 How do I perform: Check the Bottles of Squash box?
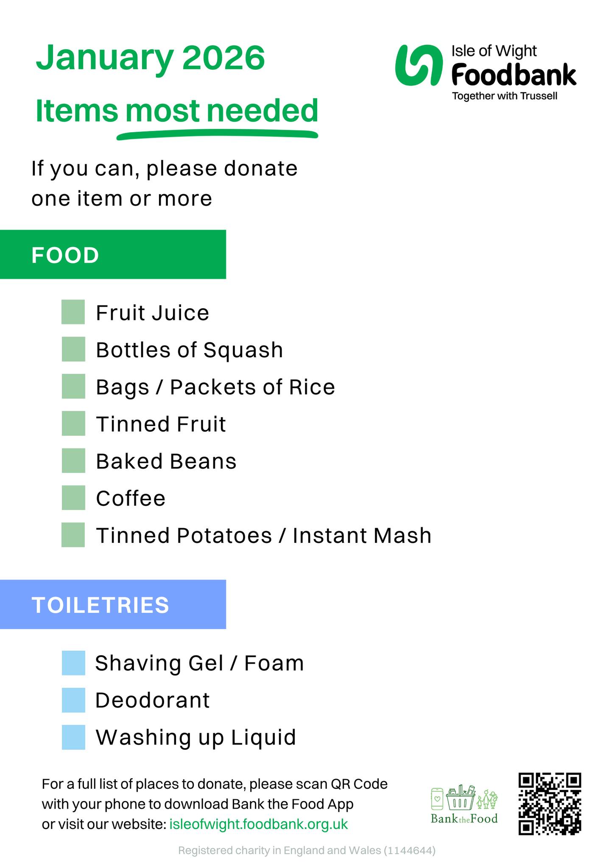click(73, 349)
